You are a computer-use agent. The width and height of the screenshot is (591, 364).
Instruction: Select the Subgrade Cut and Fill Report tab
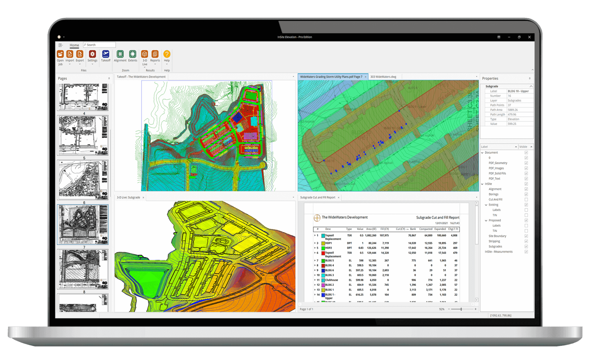(x=318, y=197)
